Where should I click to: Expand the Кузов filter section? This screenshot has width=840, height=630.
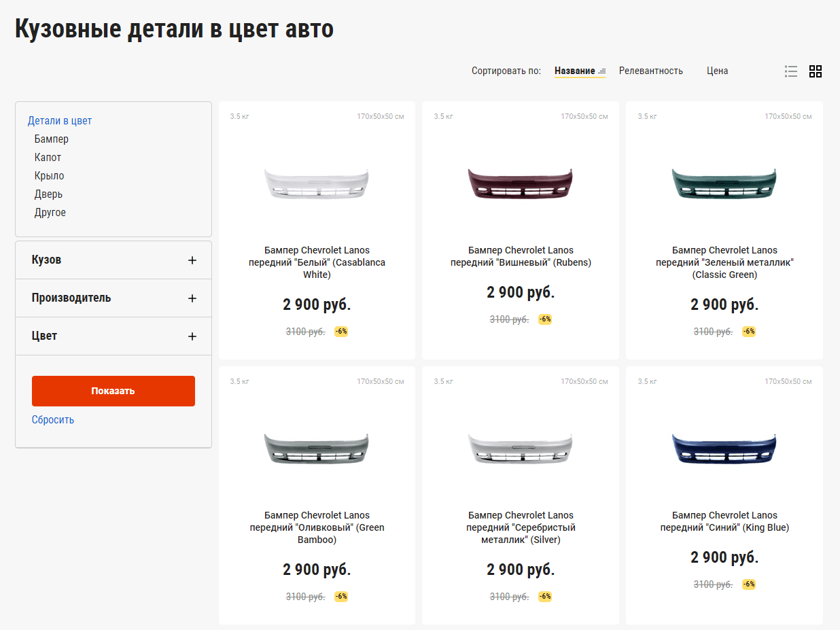coord(192,260)
